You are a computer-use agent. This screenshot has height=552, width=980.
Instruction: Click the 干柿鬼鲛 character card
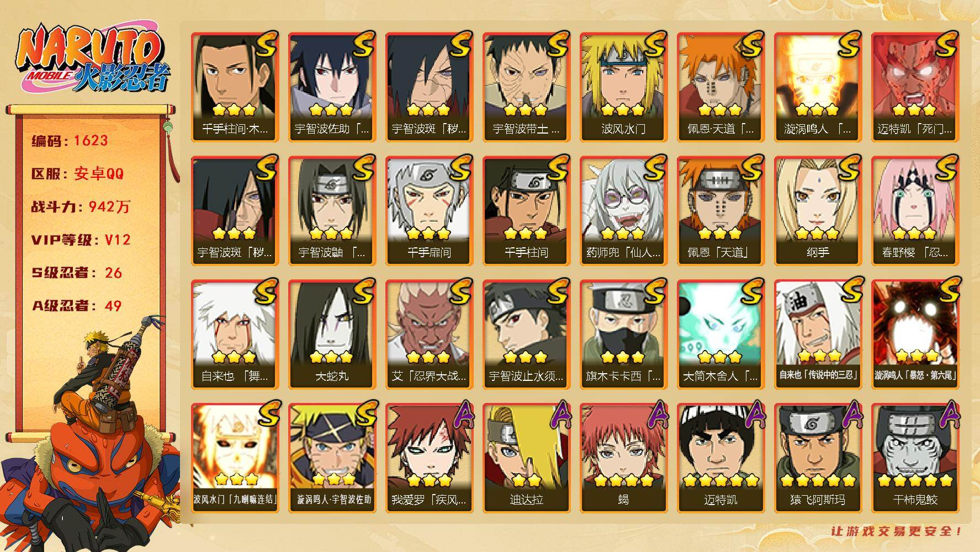(915, 458)
